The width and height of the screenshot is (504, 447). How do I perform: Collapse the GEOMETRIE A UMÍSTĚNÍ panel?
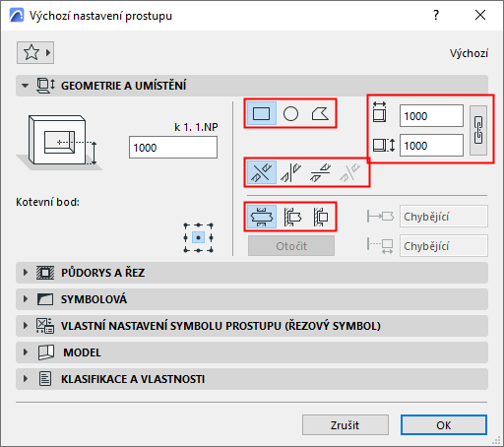point(25,86)
